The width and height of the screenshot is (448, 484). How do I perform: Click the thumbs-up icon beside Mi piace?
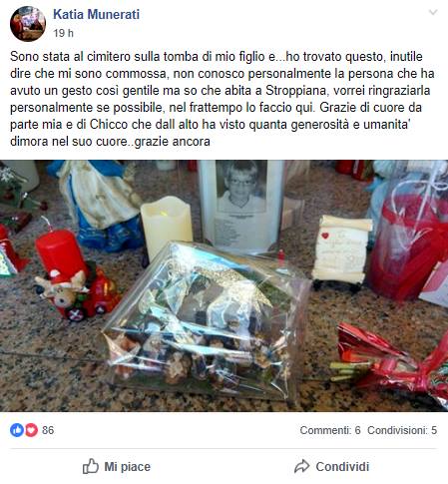click(x=91, y=466)
